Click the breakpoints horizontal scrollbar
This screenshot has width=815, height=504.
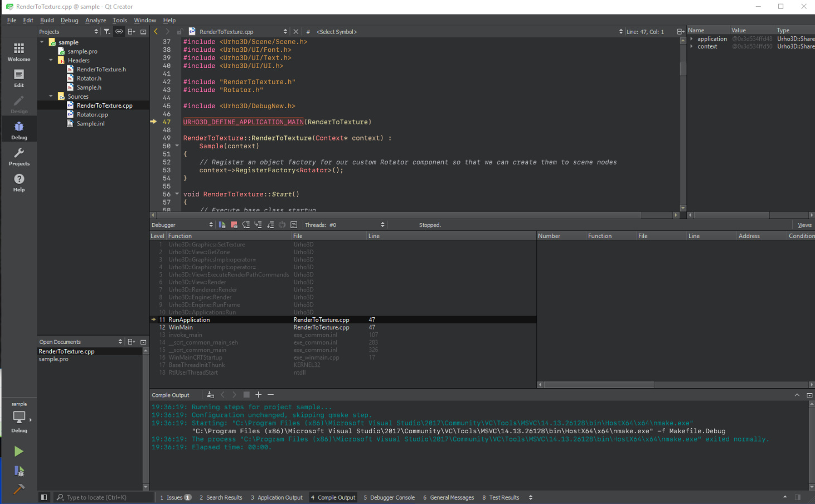tap(676, 384)
